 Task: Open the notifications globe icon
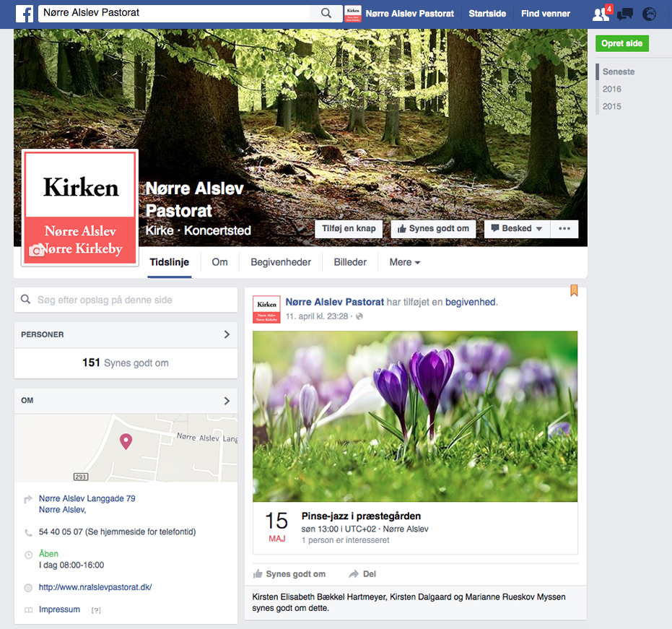pos(650,14)
